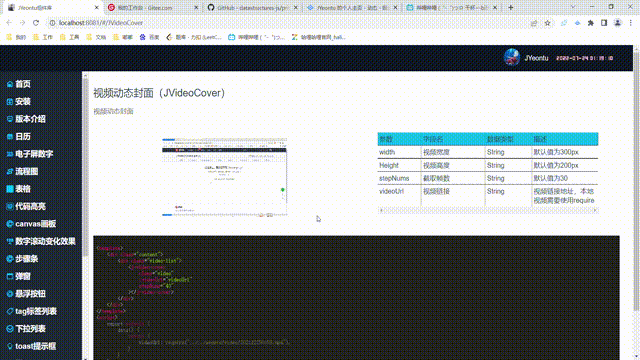This screenshot has width=640, height=360.
Task: Click the videoUrl cell in parameter table
Action: [x=399, y=196]
